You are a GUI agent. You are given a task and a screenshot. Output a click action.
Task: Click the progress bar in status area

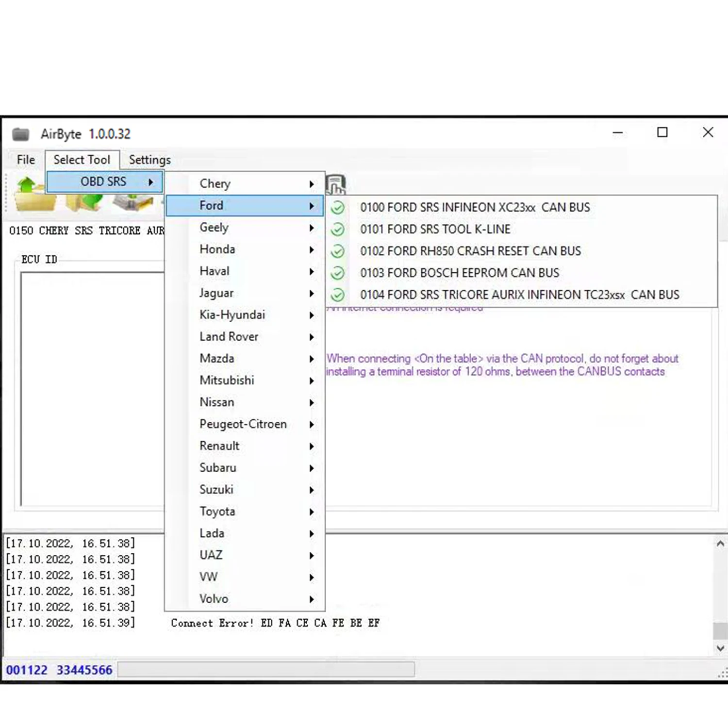click(266, 670)
